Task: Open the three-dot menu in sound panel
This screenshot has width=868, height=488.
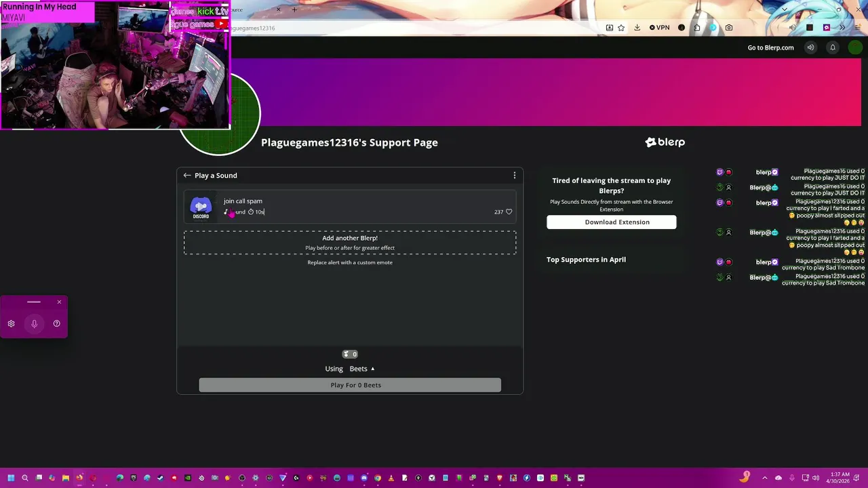Action: click(514, 175)
